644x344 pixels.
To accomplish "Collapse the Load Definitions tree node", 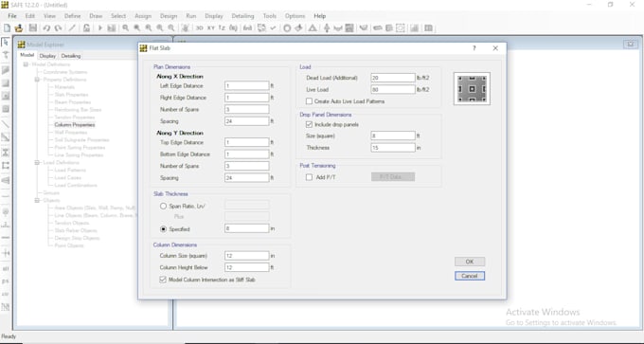I will [37, 162].
